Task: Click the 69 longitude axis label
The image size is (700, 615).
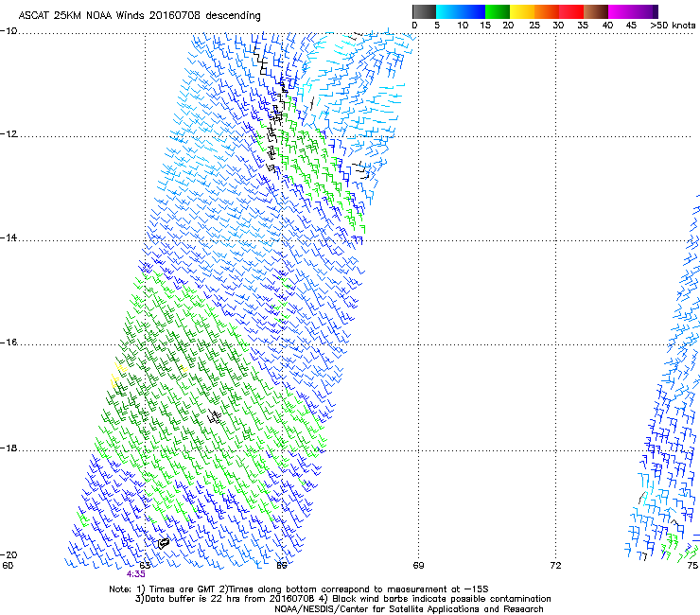Action: 418,566
